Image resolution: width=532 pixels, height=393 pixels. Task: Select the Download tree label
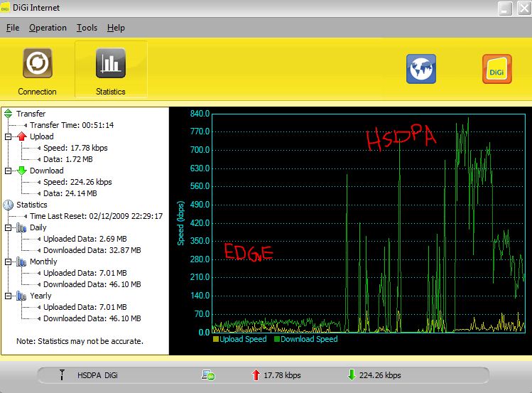[x=46, y=171]
